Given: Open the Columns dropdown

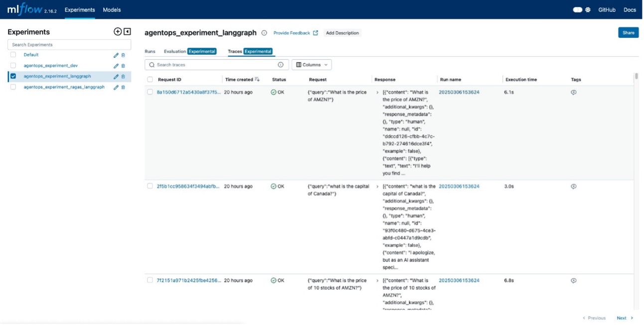Looking at the screenshot, I should [312, 65].
